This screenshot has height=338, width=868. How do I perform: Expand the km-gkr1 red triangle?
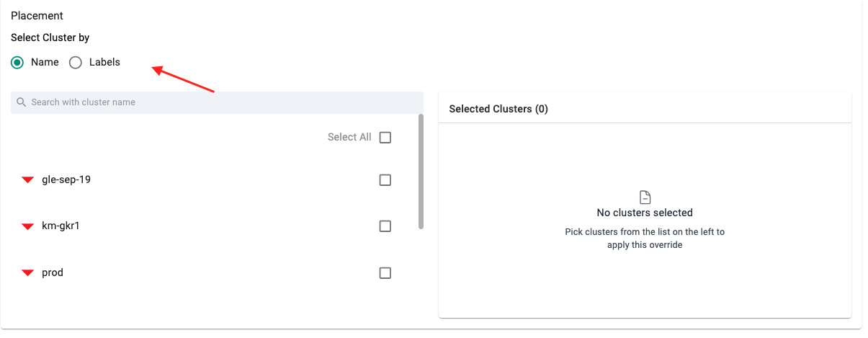[28, 226]
